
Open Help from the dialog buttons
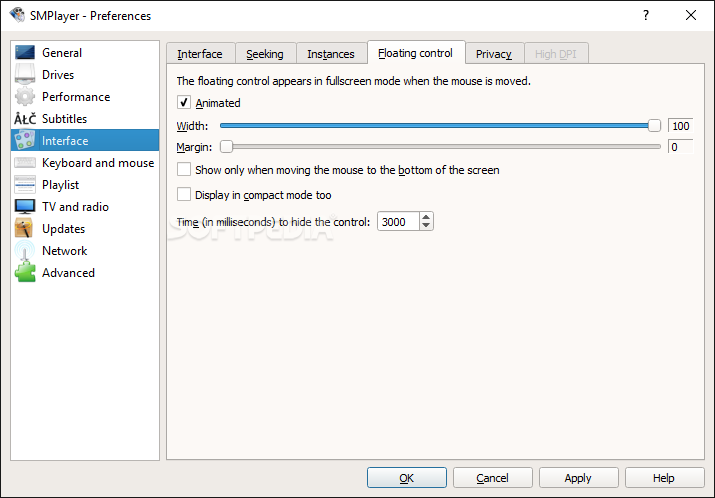tap(664, 477)
